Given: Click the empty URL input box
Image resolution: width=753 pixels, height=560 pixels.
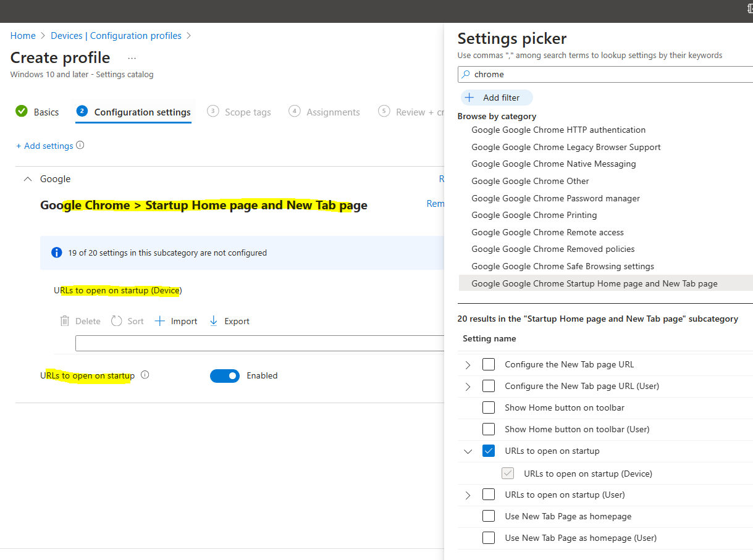Looking at the screenshot, I should click(x=259, y=343).
